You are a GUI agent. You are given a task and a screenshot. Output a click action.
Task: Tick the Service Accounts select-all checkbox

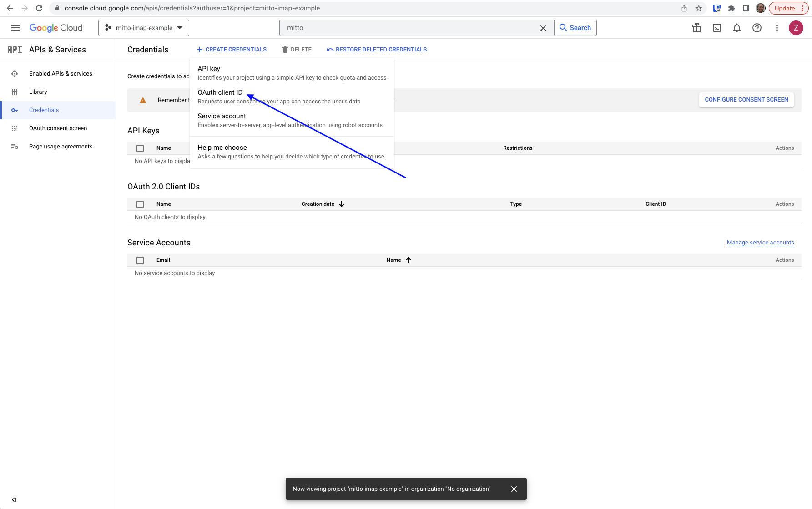click(140, 260)
